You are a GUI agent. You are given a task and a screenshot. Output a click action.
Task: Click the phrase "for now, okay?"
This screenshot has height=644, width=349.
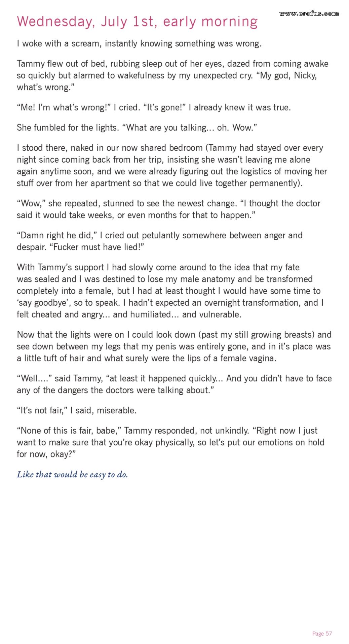46,454
